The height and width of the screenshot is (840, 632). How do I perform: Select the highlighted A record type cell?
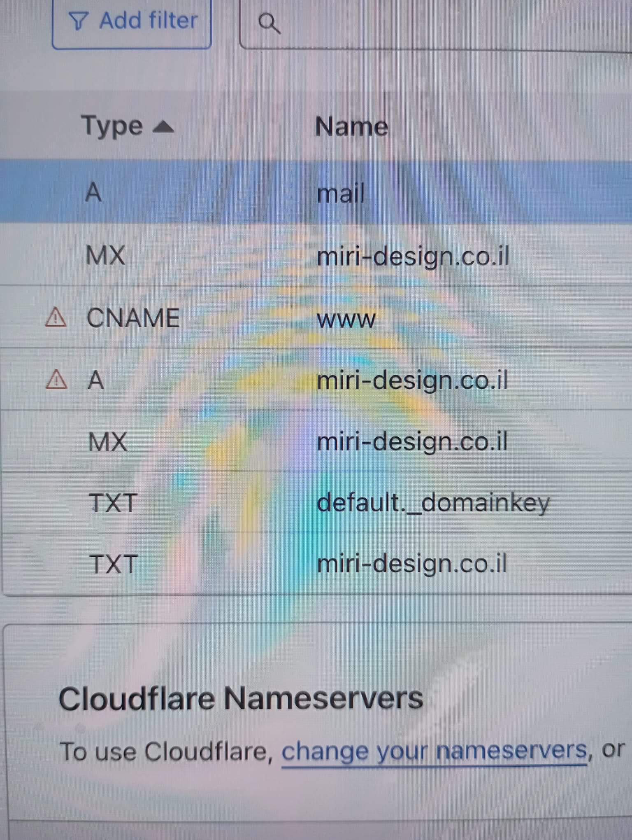click(93, 192)
